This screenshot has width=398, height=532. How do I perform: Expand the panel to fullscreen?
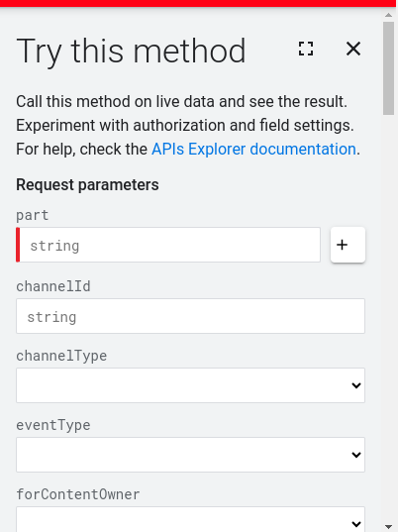pos(306,49)
